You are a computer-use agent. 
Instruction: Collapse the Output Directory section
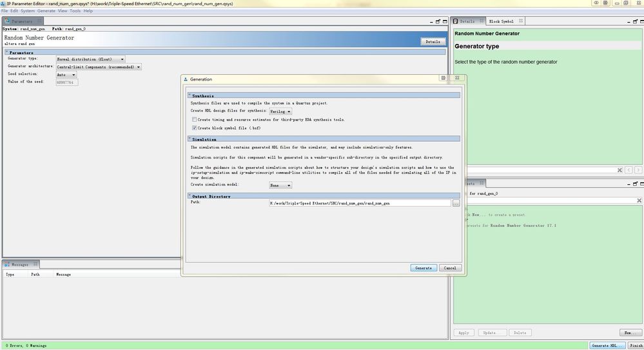point(190,196)
